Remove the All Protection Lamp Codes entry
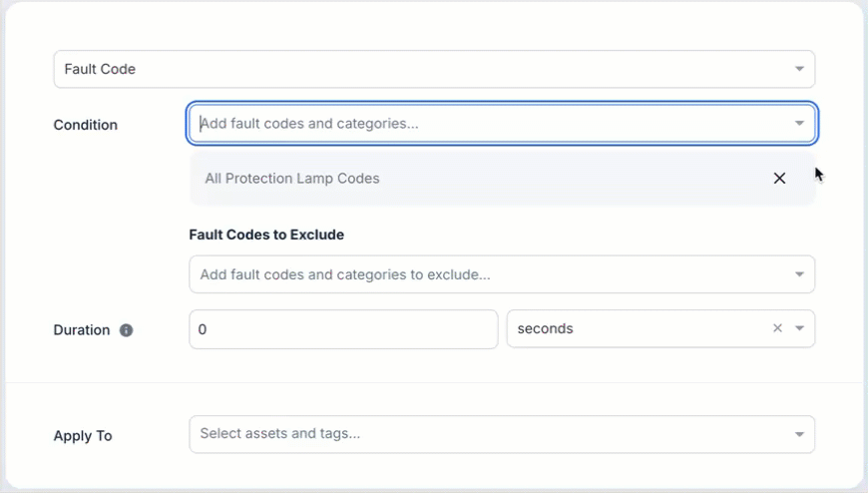The image size is (868, 493). coord(779,179)
